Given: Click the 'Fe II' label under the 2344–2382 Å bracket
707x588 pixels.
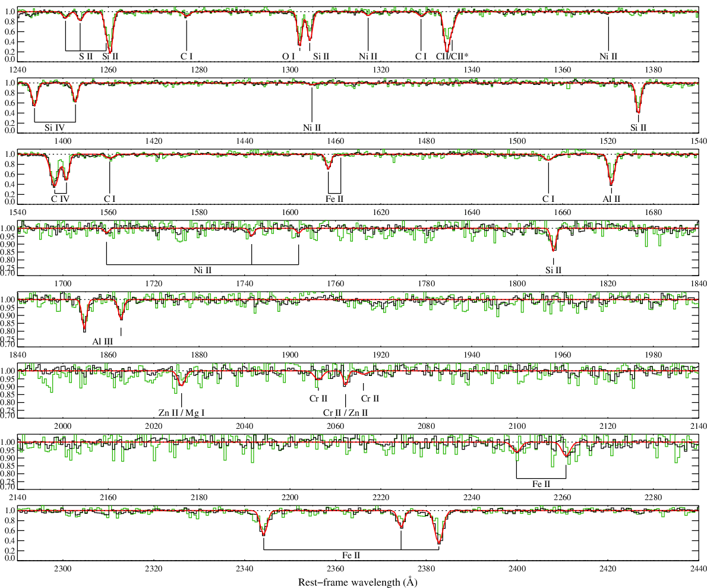Looking at the screenshot, I should [351, 555].
